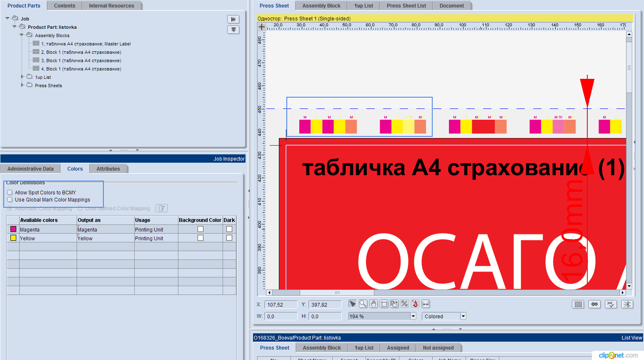Click the 1up List folder icon in tree

tap(29, 77)
